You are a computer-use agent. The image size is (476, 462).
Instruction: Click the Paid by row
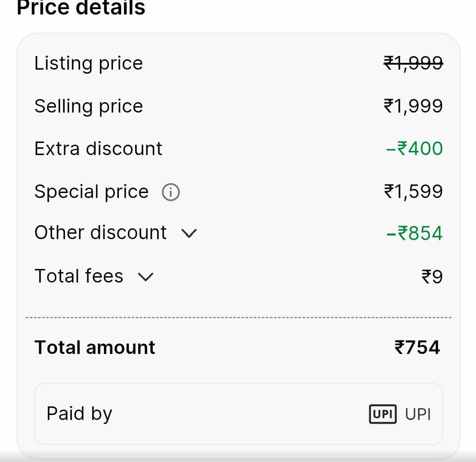(x=238, y=414)
